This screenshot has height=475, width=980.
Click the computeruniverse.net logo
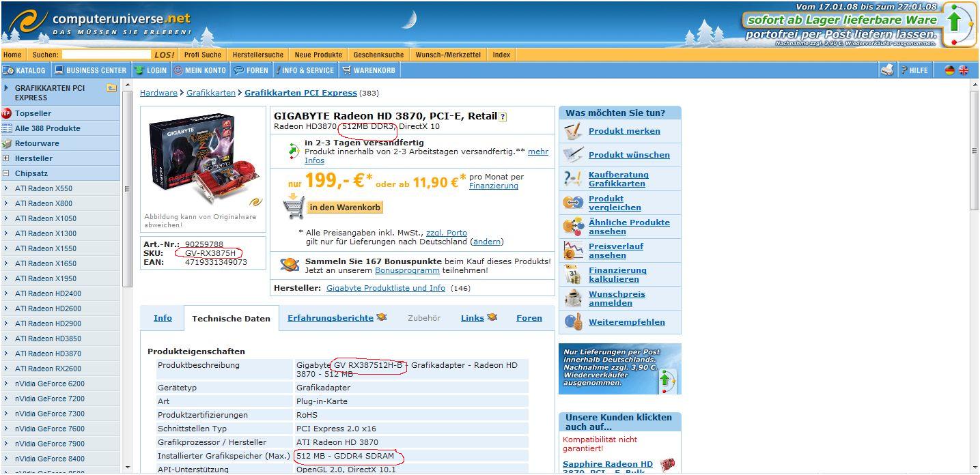[99, 23]
